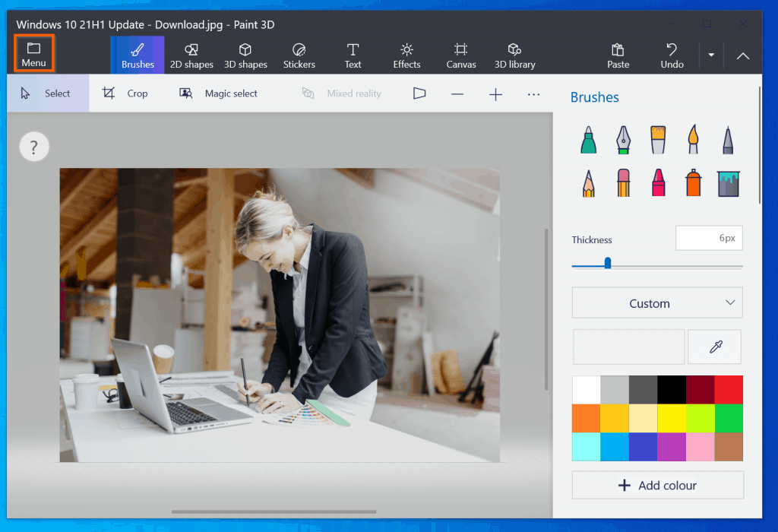This screenshot has height=532, width=778.
Task: Toggle the 3D view flag icon
Action: tap(419, 93)
